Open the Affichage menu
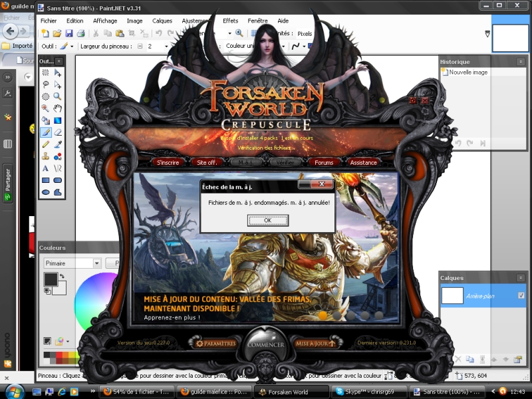The height and width of the screenshot is (399, 532). point(105,21)
